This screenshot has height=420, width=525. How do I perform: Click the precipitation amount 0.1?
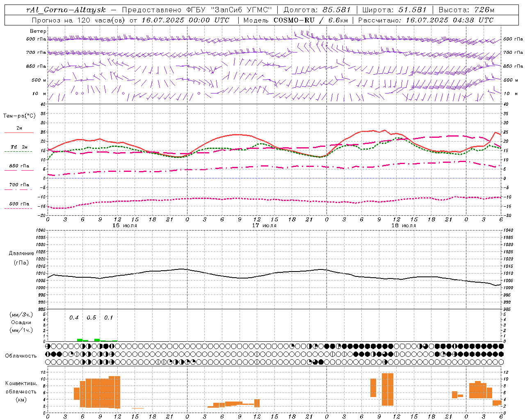(108, 317)
